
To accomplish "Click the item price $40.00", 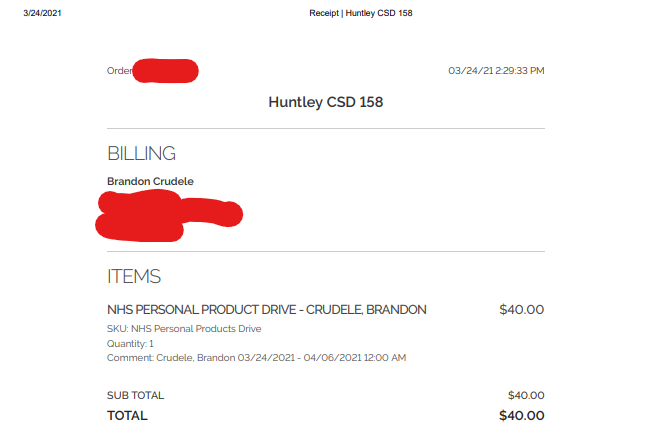I will (x=521, y=310).
